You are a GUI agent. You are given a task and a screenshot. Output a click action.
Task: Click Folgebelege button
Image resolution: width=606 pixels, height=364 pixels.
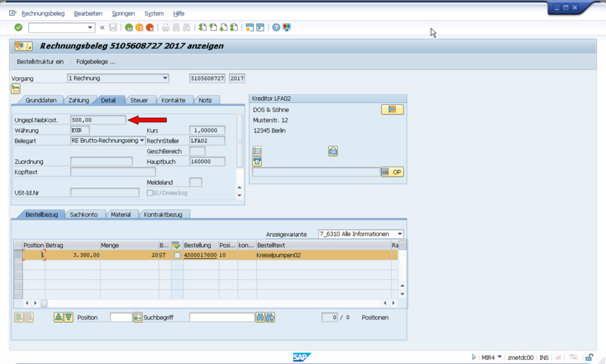tap(95, 62)
